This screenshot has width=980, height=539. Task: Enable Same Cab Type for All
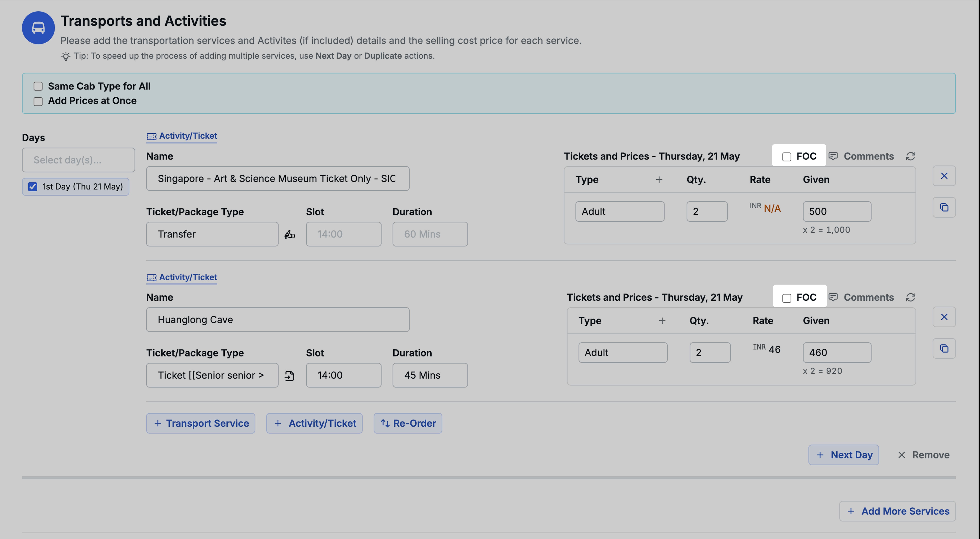[x=38, y=86]
